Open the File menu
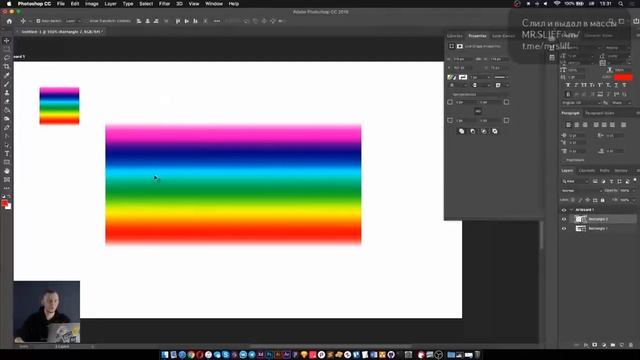 pos(61,4)
